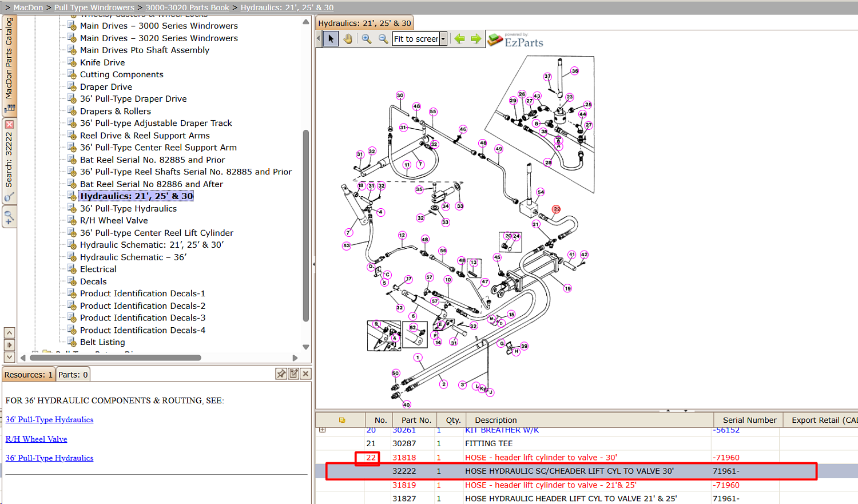Select Belt Listing in the tree
This screenshot has height=504, width=858.
pos(102,342)
